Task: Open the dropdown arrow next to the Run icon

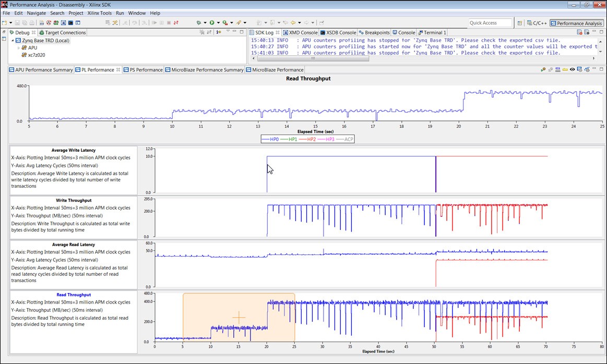Action: click(x=218, y=23)
